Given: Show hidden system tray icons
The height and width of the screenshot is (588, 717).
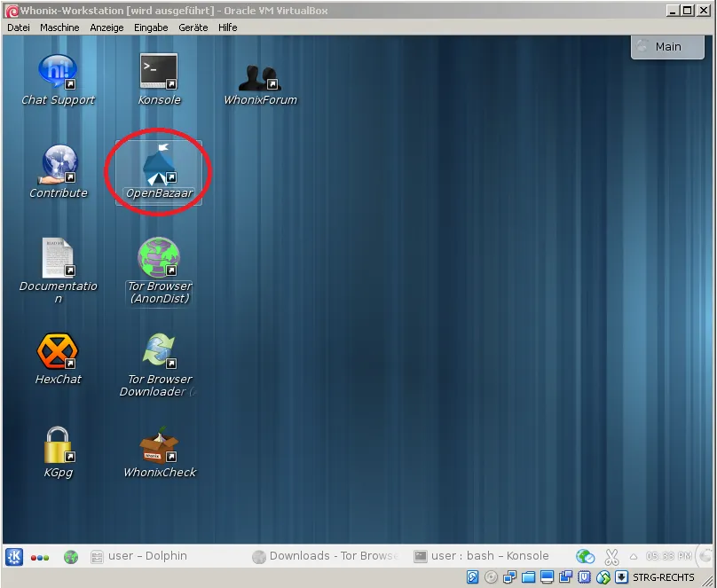Looking at the screenshot, I should pyautogui.click(x=634, y=556).
